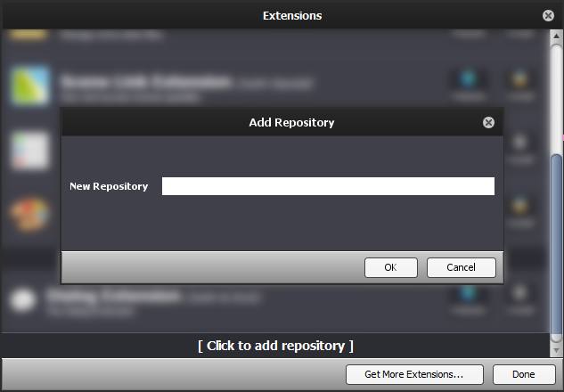Close the Extensions window using its X icon
The image size is (564, 392).
[548, 15]
